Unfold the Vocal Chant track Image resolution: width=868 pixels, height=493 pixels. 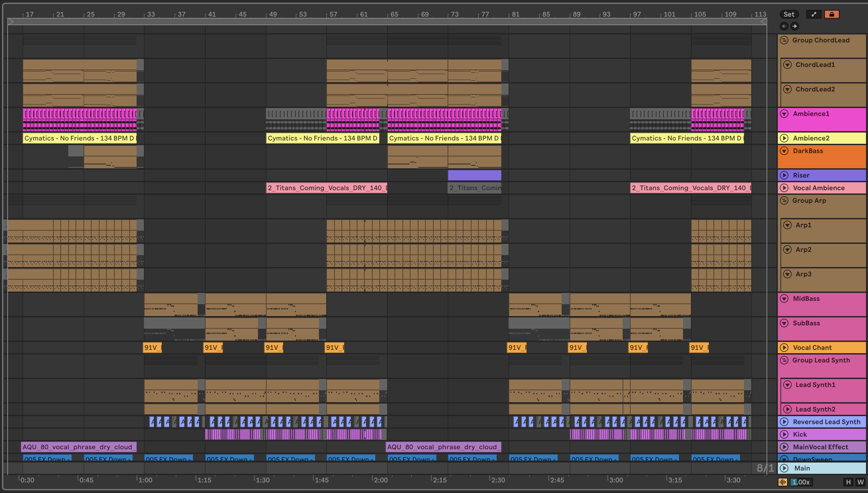pos(784,348)
